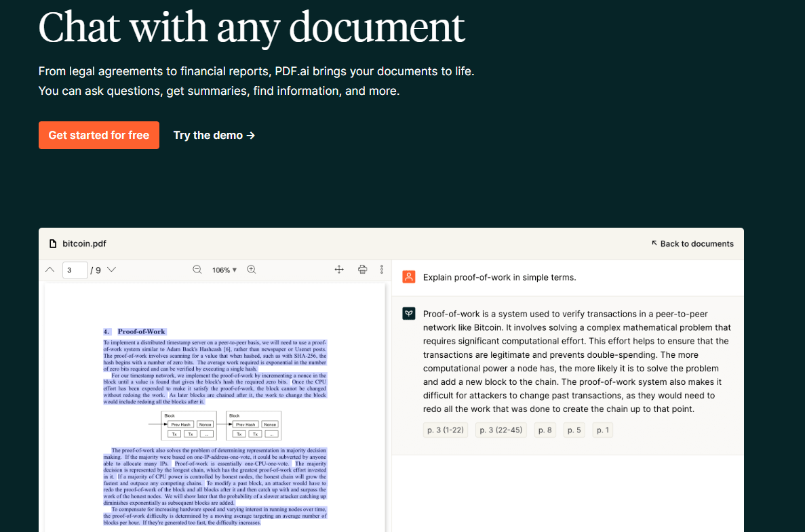The image size is (805, 532).
Task: Click the bitcoin.pdf file icon
Action: coord(52,244)
